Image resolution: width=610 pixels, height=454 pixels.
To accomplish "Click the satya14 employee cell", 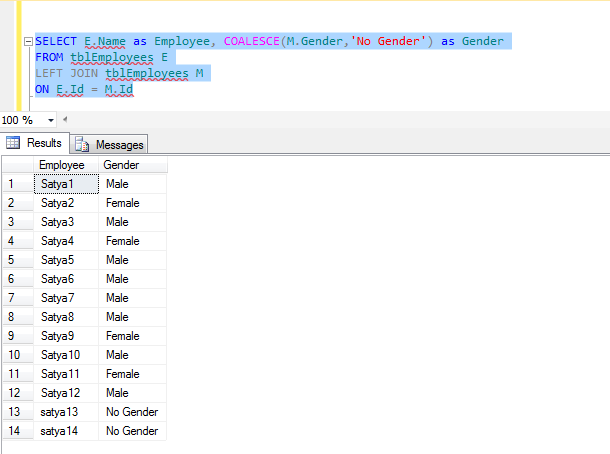I will (x=61, y=431).
